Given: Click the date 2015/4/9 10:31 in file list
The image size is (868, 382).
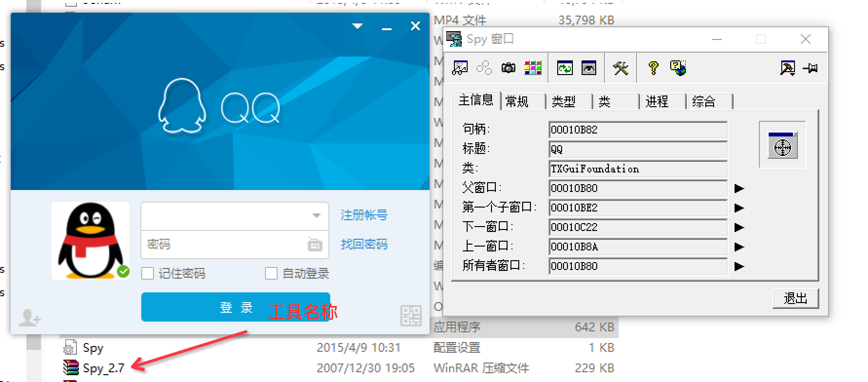Looking at the screenshot, I should coord(359,347).
